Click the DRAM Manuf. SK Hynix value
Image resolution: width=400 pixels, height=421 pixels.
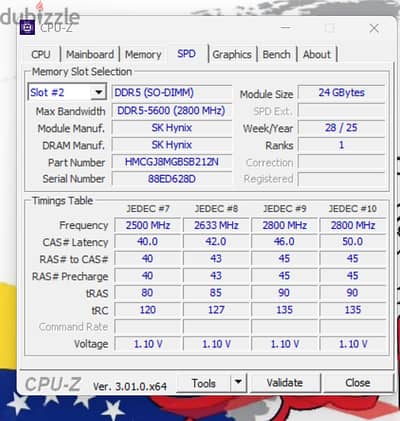(172, 145)
